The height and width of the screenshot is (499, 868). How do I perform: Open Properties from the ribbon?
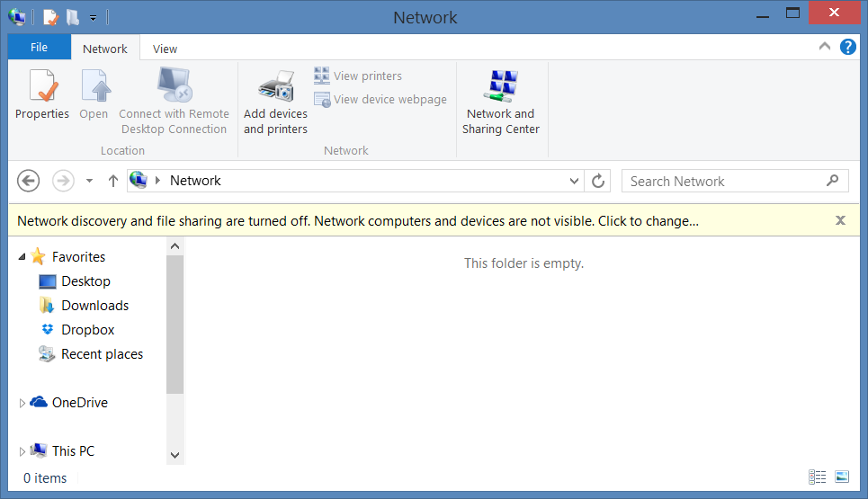[42, 94]
